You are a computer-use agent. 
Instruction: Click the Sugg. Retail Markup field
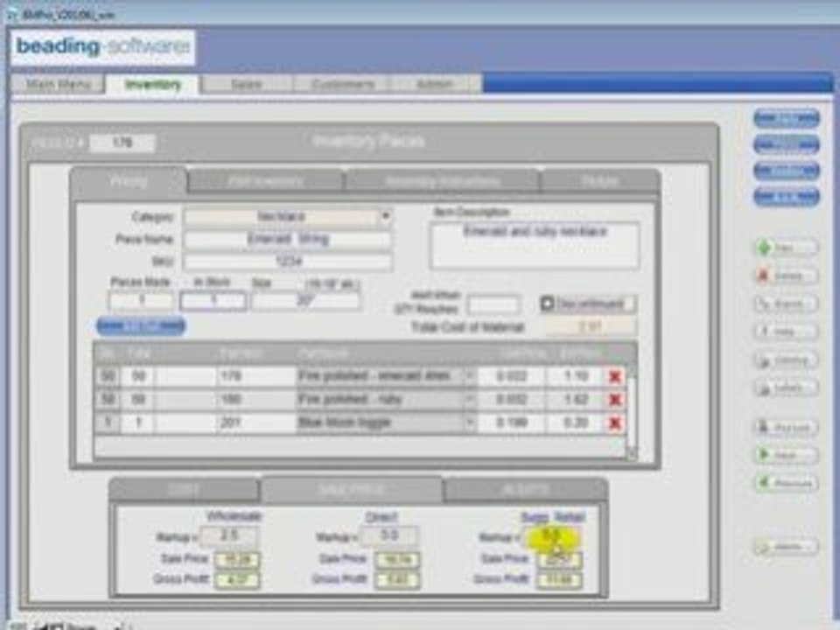[551, 535]
